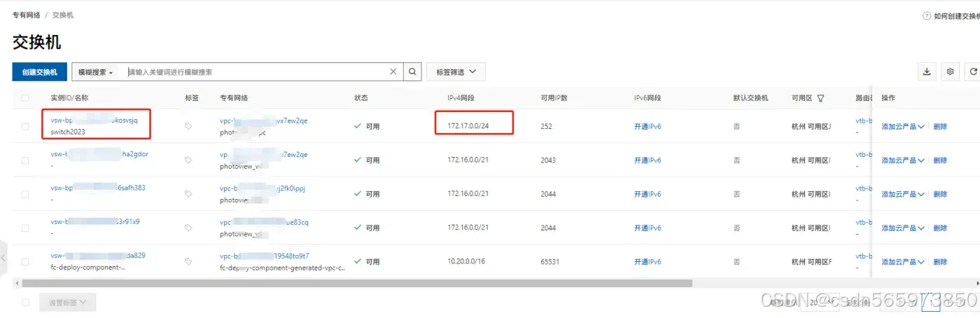Open the VPC link ending 19548to9t7

point(265,256)
